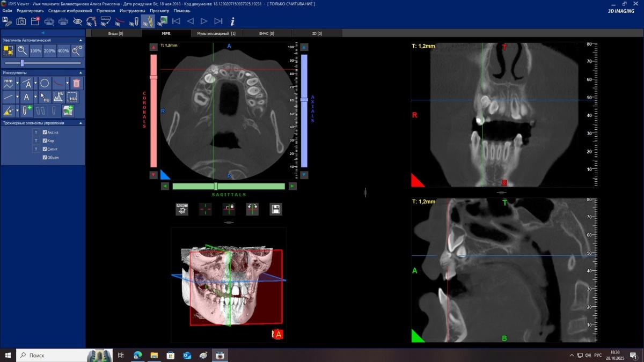Open the 'Протокол' menu
This screenshot has width=644, height=362.
point(105,11)
